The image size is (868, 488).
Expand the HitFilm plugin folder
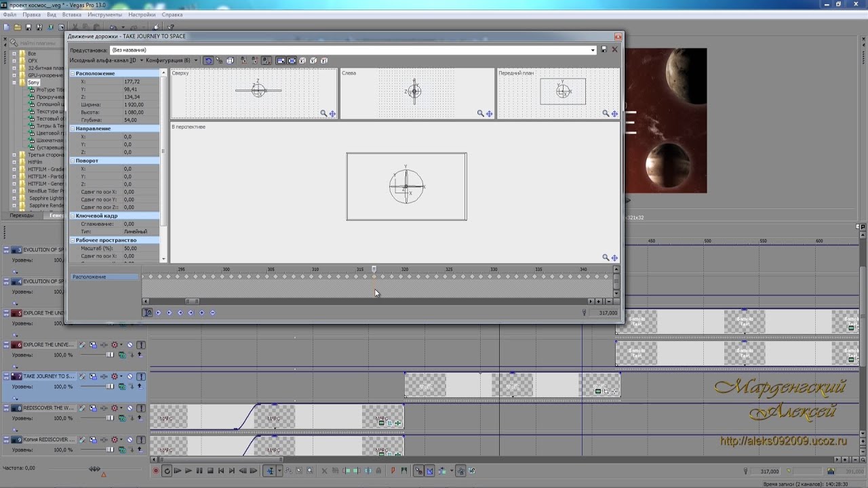click(x=14, y=162)
